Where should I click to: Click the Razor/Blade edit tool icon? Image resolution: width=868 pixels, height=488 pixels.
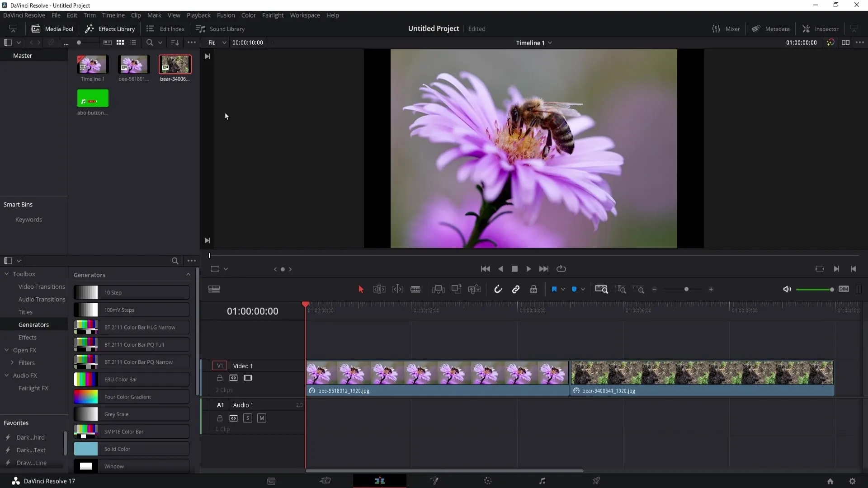tap(415, 289)
